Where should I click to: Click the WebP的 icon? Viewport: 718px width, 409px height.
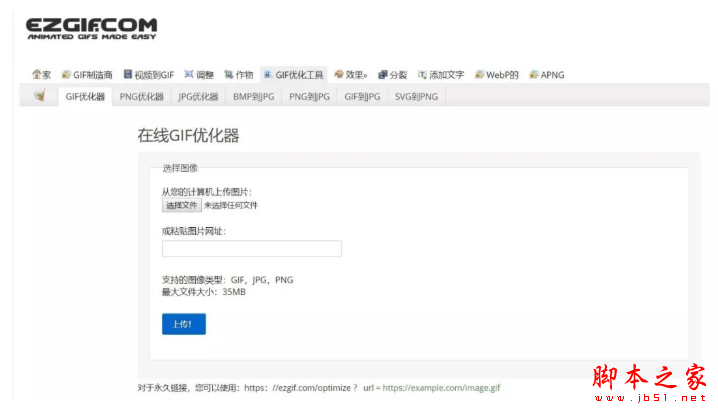(479, 75)
